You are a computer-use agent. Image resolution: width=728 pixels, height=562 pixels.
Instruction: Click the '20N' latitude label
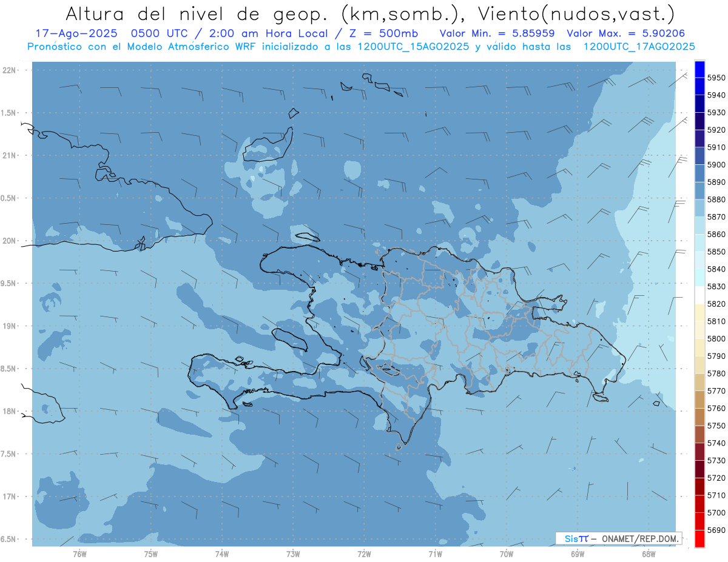9,241
